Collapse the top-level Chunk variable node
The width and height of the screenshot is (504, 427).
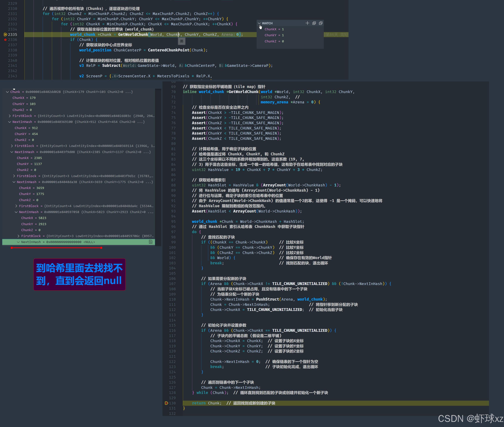7,92
